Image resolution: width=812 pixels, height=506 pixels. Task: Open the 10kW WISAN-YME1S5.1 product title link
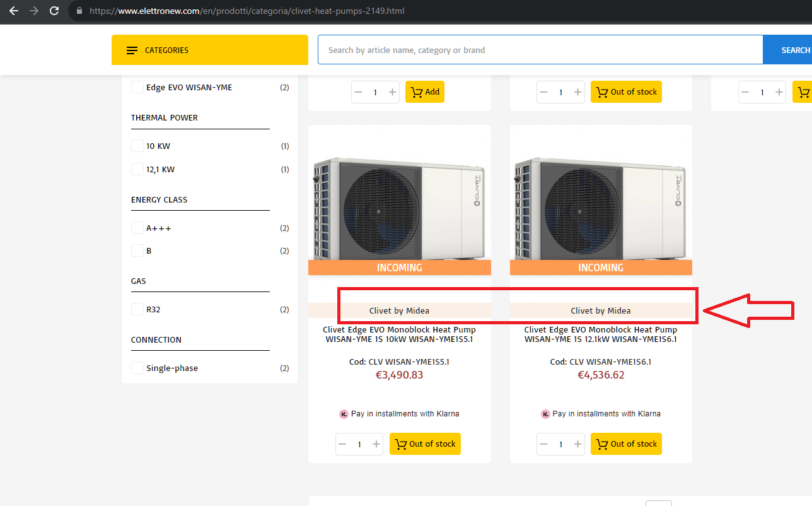click(399, 334)
